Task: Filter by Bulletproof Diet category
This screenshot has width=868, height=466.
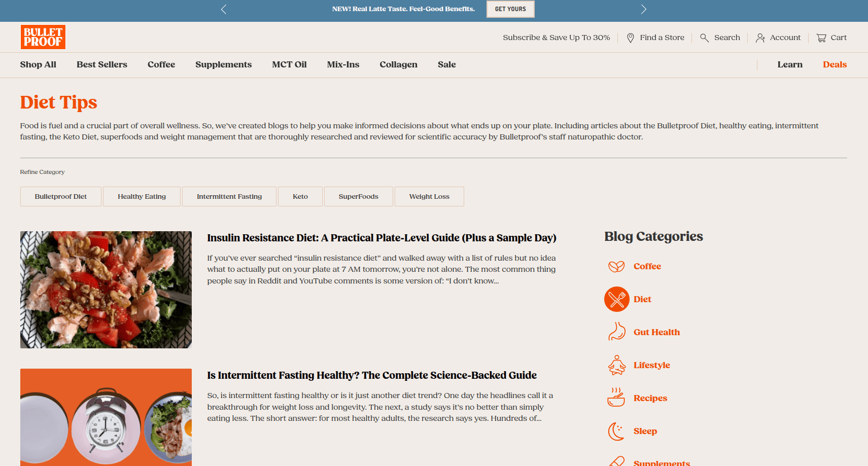Action: pyautogui.click(x=61, y=197)
